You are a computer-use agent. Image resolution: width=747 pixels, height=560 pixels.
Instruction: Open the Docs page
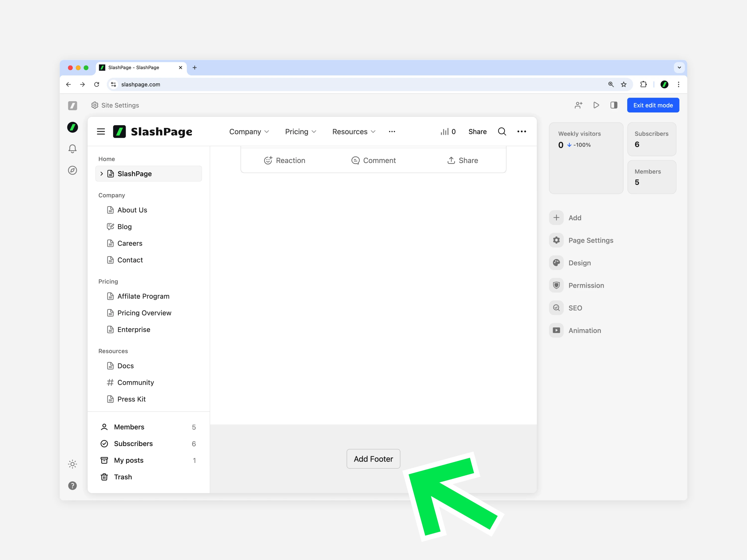(x=121, y=366)
